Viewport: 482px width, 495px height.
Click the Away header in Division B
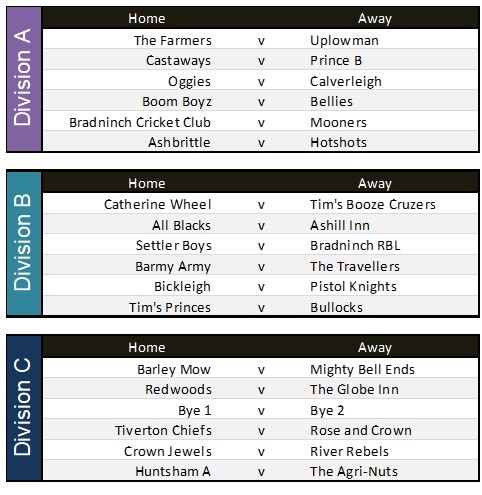[375, 183]
